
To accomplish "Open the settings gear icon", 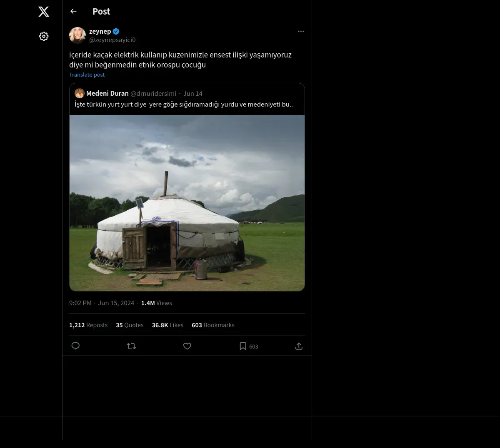I will point(44,37).
